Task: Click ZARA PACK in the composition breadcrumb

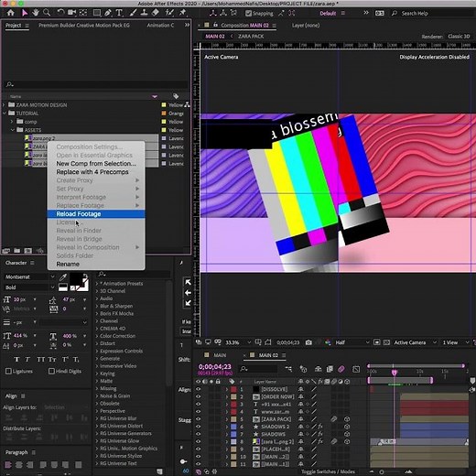Action: [251, 37]
